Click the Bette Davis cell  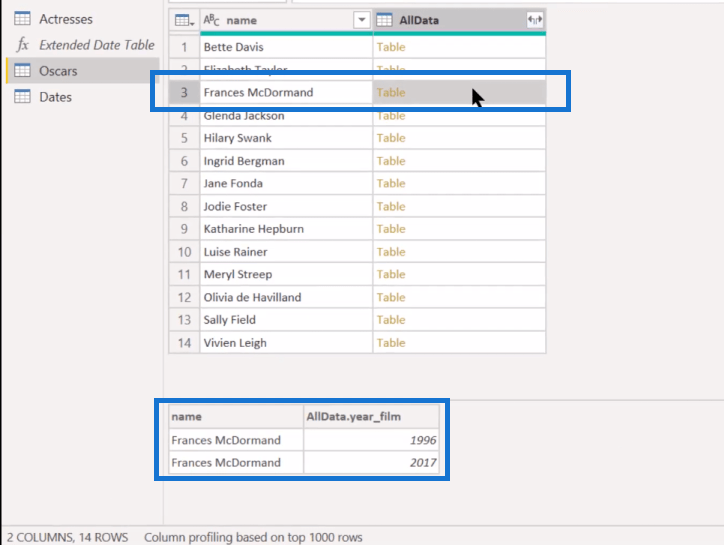point(286,47)
